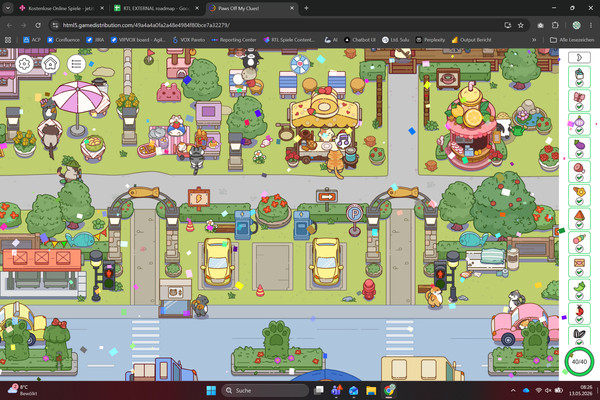
Task: Collapse the found-items sidebar with the arrow
Action: (x=579, y=57)
